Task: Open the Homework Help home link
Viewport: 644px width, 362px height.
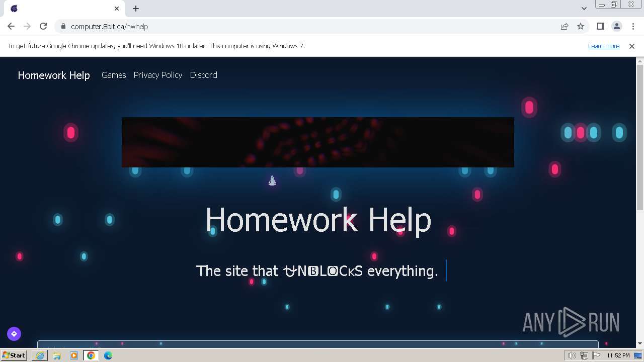Action: [x=54, y=75]
